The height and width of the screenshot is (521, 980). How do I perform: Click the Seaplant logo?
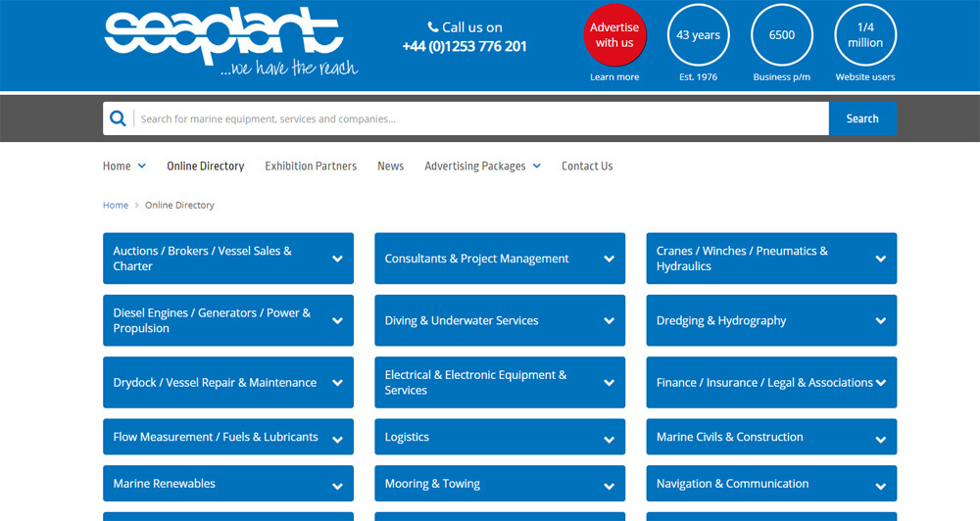230,41
